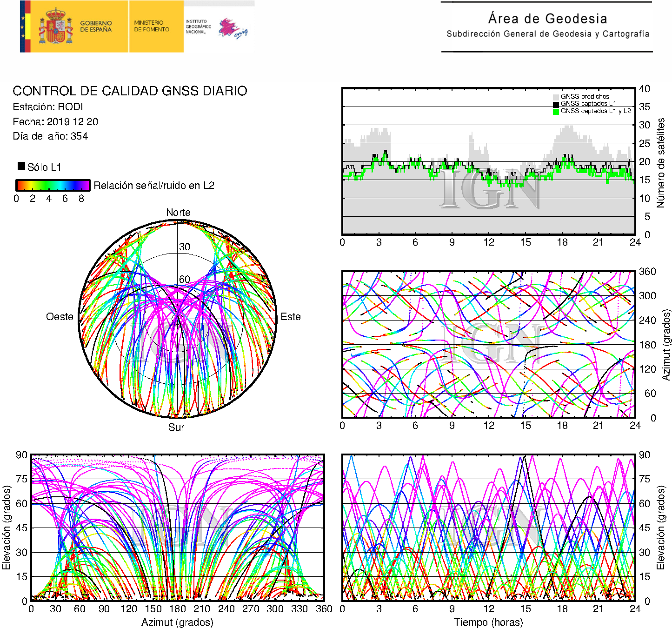Click the Subdirección General de Geodesia y Cartografía text
672x628 pixels.
point(547,34)
